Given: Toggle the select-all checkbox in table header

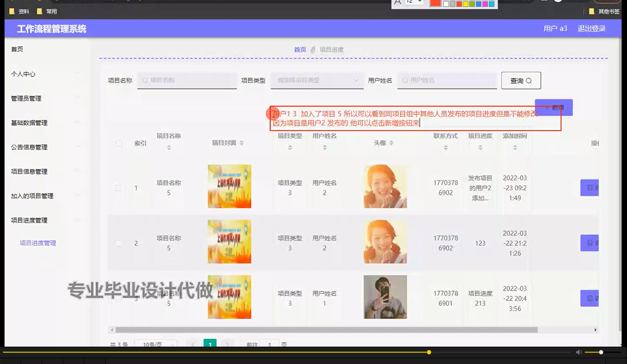Looking at the screenshot, I should click(x=119, y=143).
